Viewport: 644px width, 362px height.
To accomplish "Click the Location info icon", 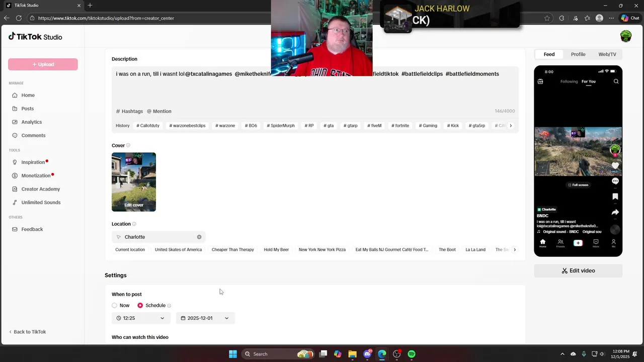I will 134,224.
